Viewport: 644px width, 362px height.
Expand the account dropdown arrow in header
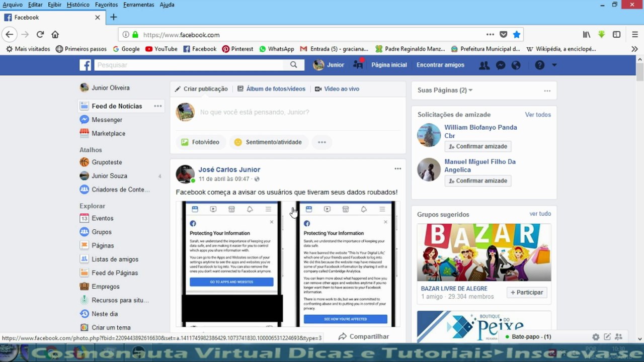554,65
